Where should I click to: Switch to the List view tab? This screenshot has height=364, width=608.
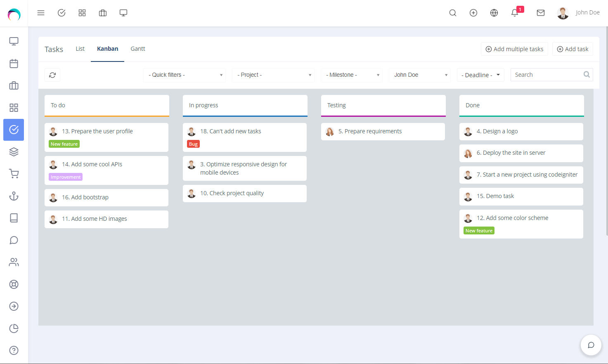(80, 48)
